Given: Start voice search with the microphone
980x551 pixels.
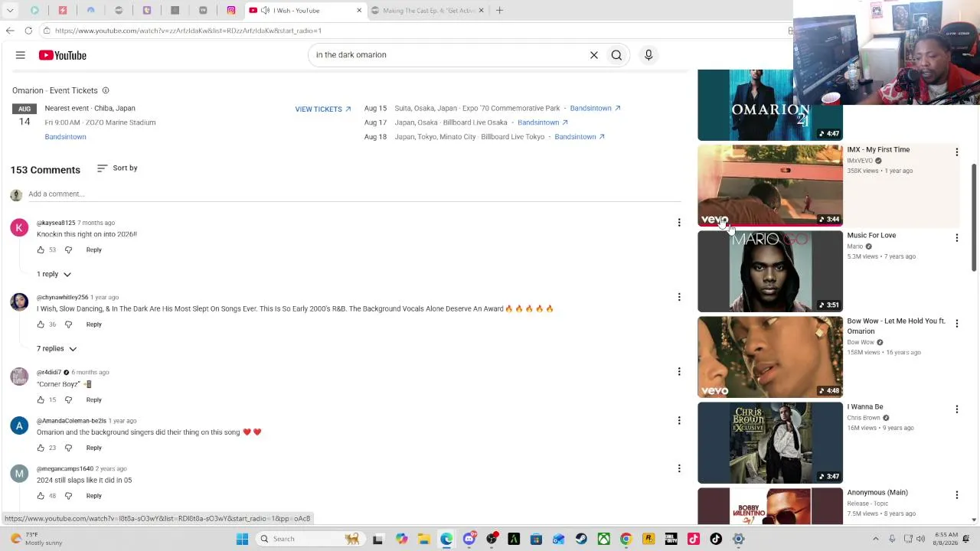Looking at the screenshot, I should (x=648, y=55).
